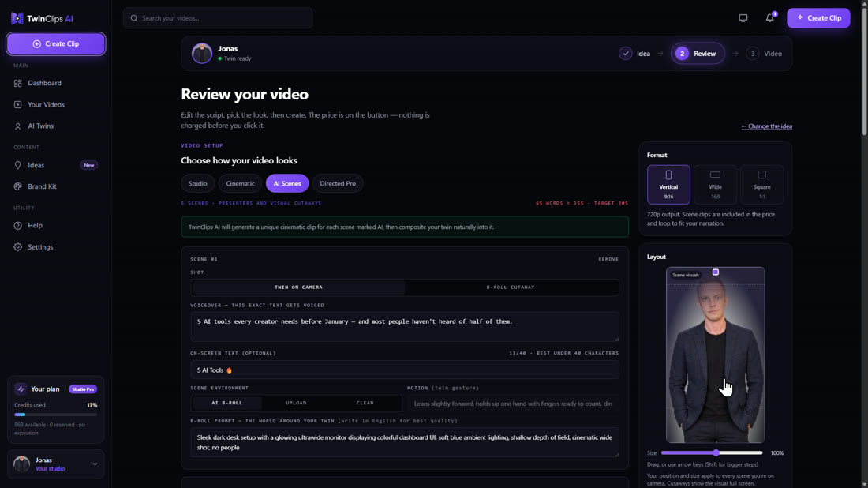Viewport: 868px width, 488px height.
Task: Click the Square format icon
Action: (761, 175)
